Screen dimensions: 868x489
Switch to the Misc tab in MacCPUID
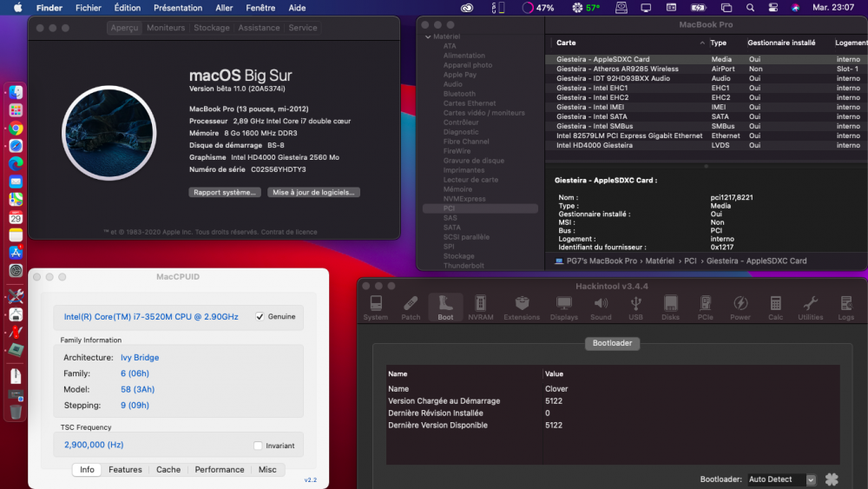click(267, 469)
